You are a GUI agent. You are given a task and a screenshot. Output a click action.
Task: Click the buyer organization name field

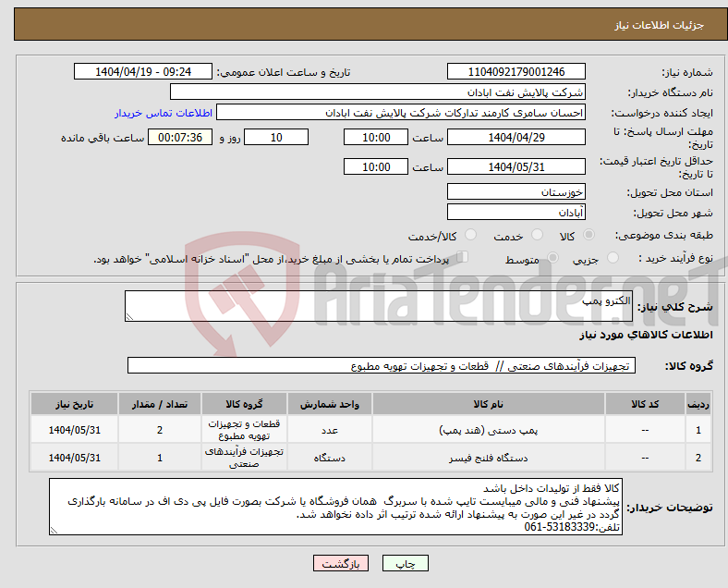(x=378, y=92)
